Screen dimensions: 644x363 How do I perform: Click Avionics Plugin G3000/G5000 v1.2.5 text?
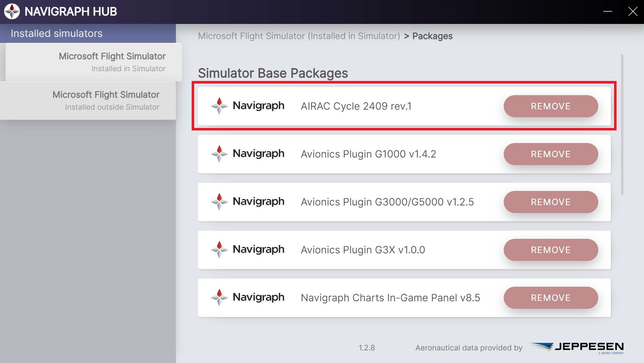pyautogui.click(x=387, y=202)
